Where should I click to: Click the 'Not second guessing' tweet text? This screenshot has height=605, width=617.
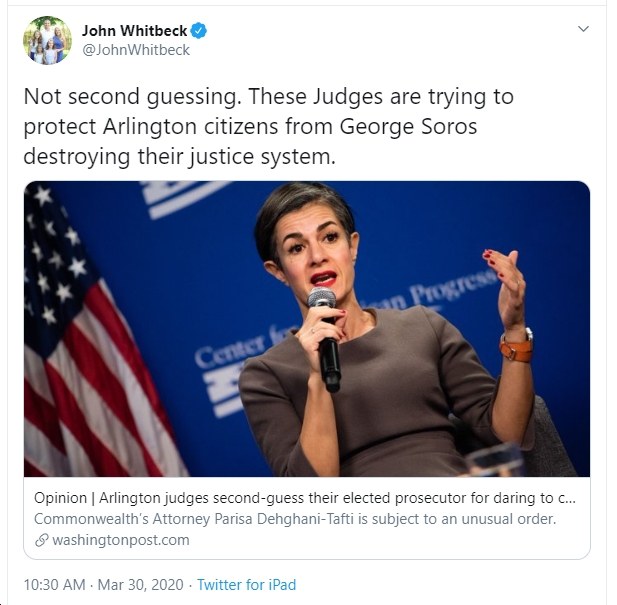click(x=268, y=126)
